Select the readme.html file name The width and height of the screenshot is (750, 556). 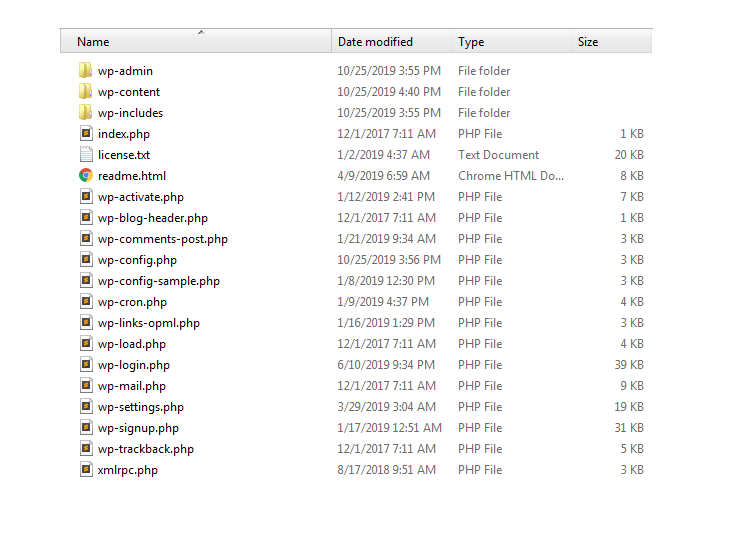click(x=132, y=176)
